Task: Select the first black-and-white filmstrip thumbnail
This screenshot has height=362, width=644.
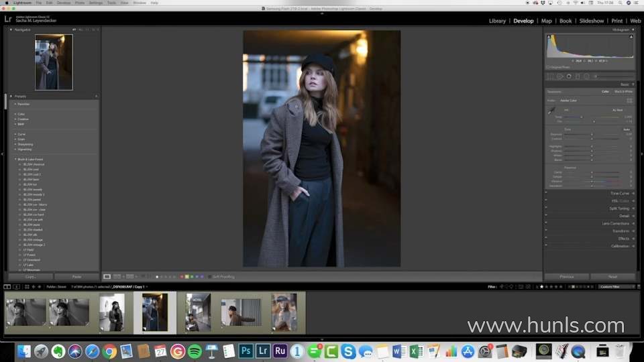Action: (x=26, y=312)
